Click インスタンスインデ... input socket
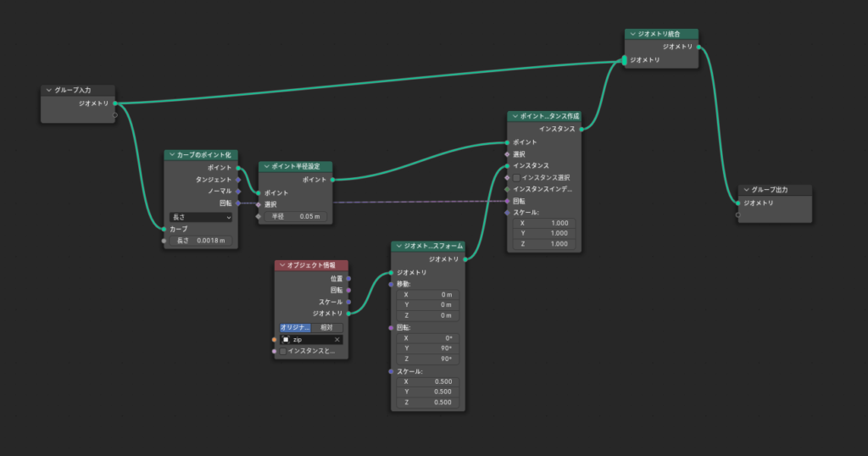The width and height of the screenshot is (868, 456). point(507,190)
